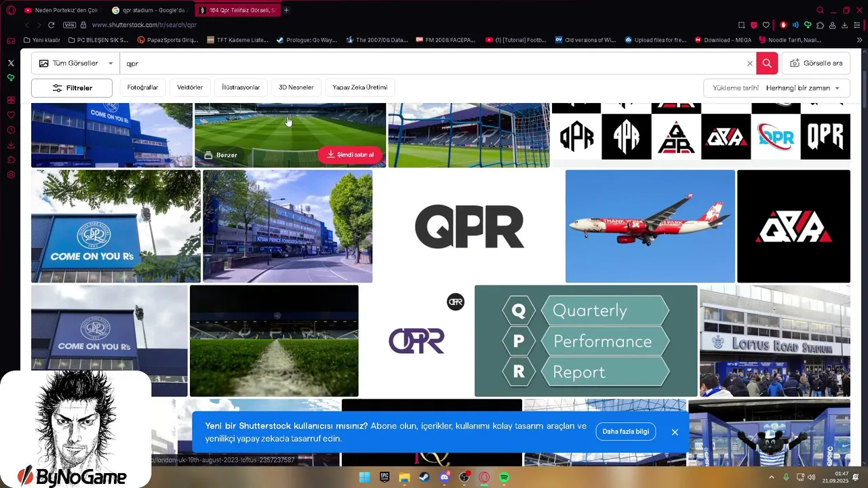Select the Vektörler filter chip
Screen dimensions: 868x488
(190, 87)
